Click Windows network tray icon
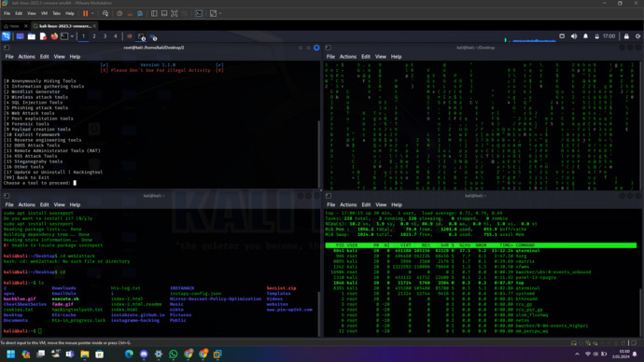Viewport: 644px width, 362px height. click(588, 354)
